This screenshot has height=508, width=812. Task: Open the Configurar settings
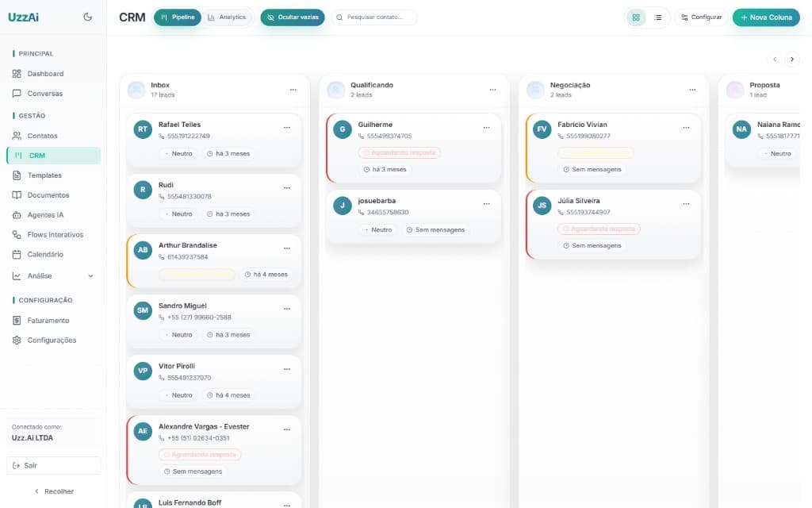click(x=701, y=17)
